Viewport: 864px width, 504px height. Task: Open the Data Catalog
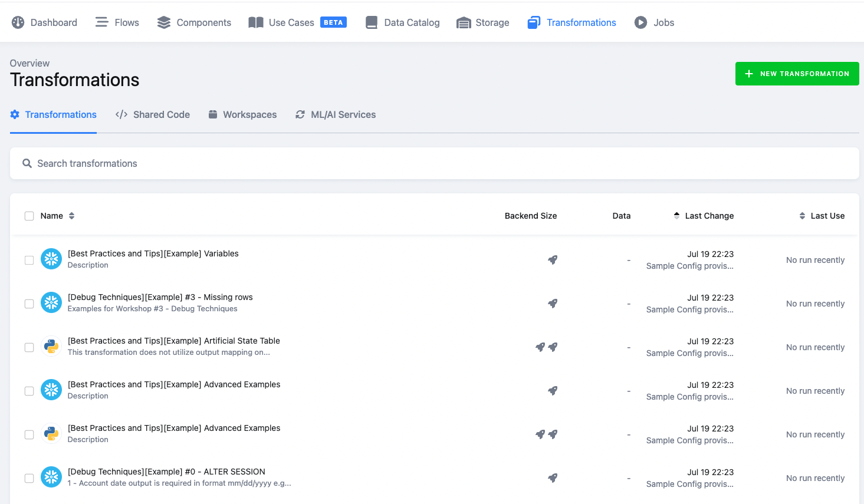402,22
